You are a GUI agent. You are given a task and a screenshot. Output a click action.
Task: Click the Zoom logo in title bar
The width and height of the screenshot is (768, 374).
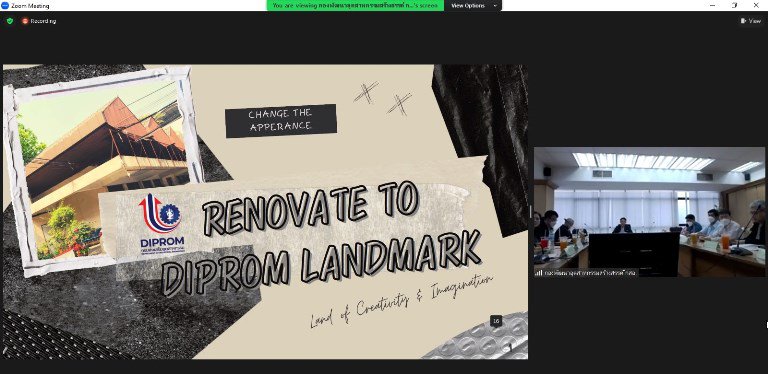click(x=5, y=5)
